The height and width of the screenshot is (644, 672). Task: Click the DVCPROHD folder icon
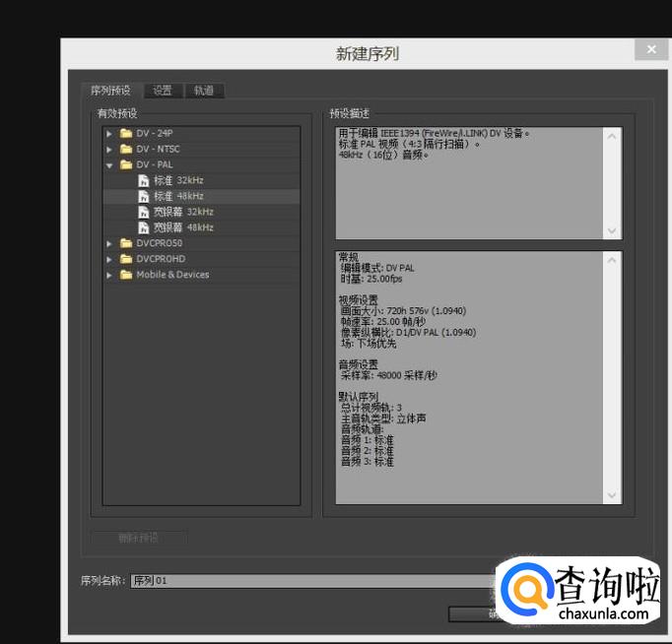click(x=126, y=259)
